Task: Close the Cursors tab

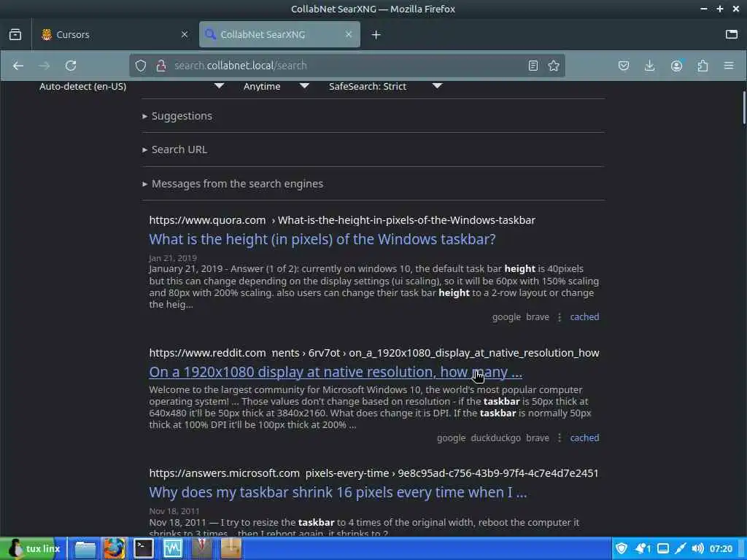Action: click(185, 35)
